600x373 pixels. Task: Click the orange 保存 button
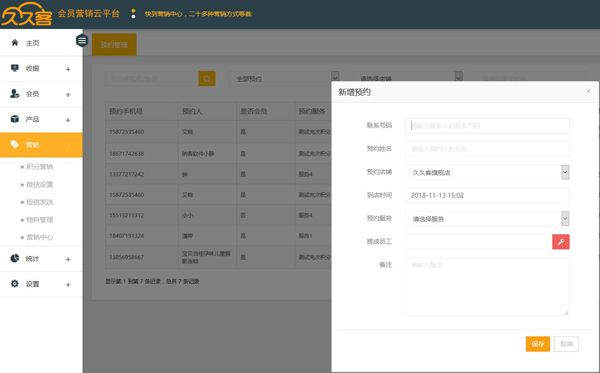tap(538, 344)
